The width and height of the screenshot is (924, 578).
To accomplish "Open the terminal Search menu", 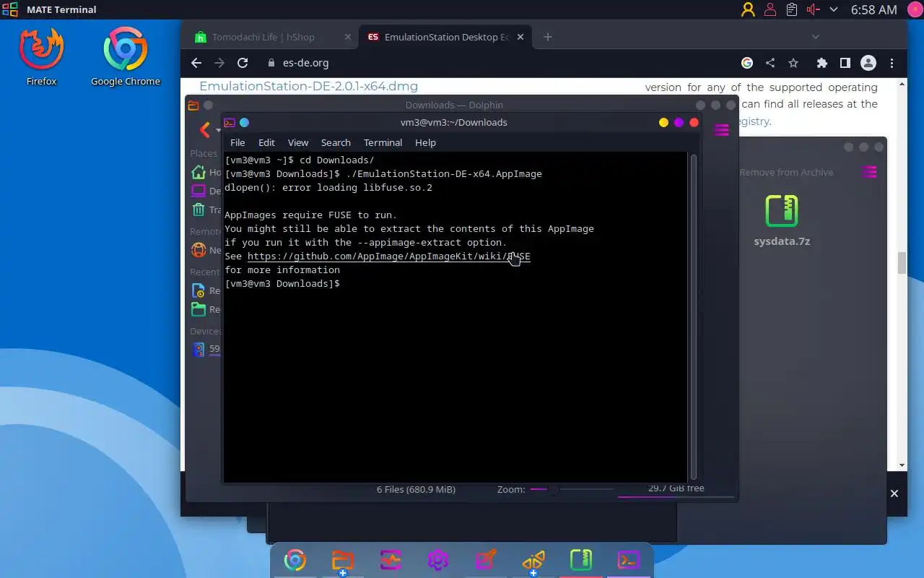I will pyautogui.click(x=336, y=142).
